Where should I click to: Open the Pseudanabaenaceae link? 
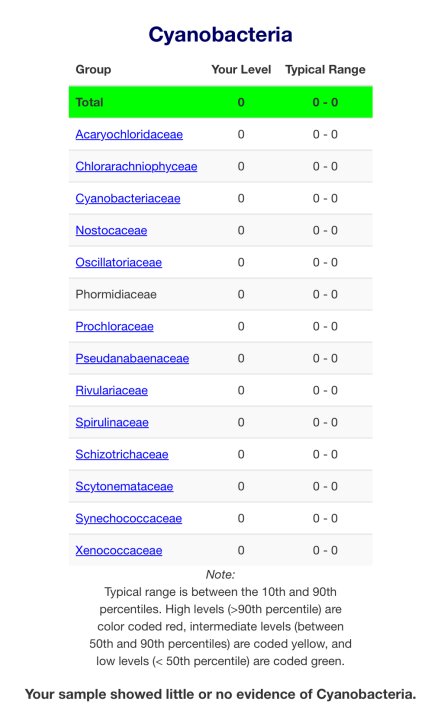(x=132, y=359)
